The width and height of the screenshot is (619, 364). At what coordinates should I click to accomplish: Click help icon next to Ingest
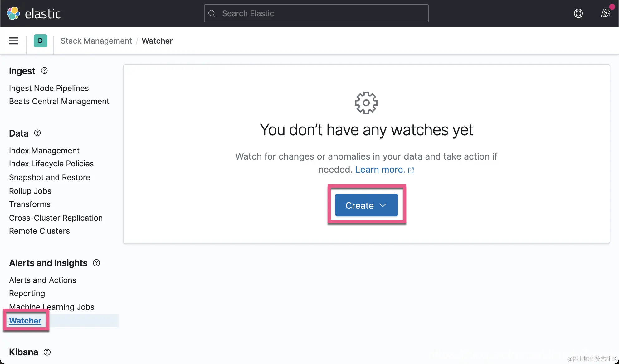coord(44,71)
